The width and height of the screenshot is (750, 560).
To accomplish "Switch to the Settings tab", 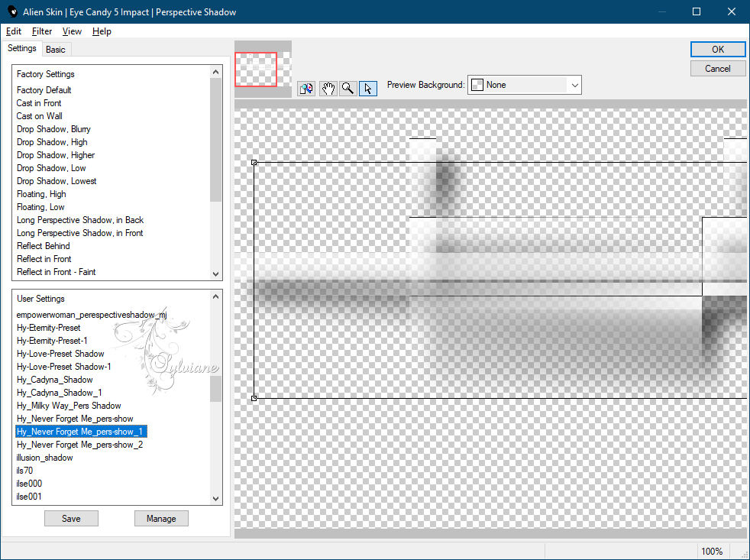I will point(21,48).
